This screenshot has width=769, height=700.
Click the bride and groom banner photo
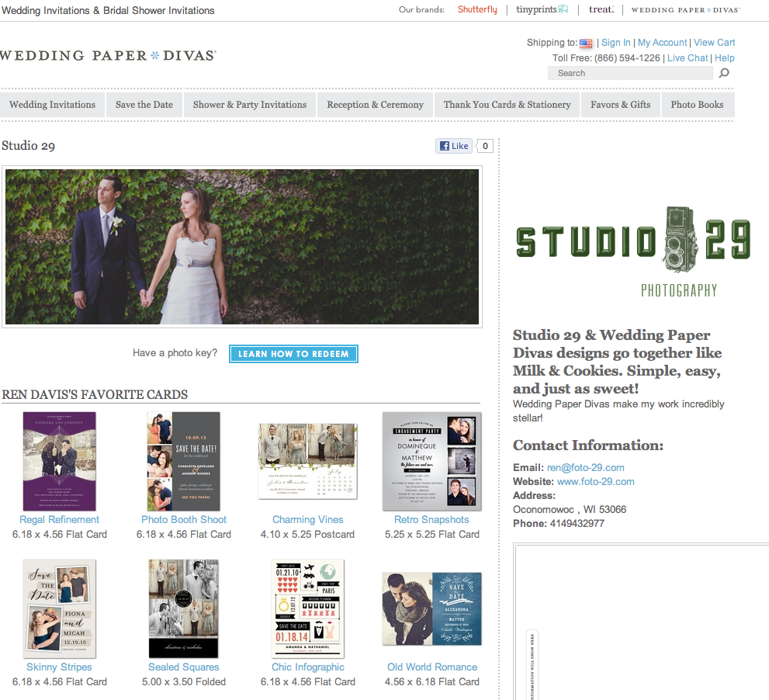click(x=242, y=247)
